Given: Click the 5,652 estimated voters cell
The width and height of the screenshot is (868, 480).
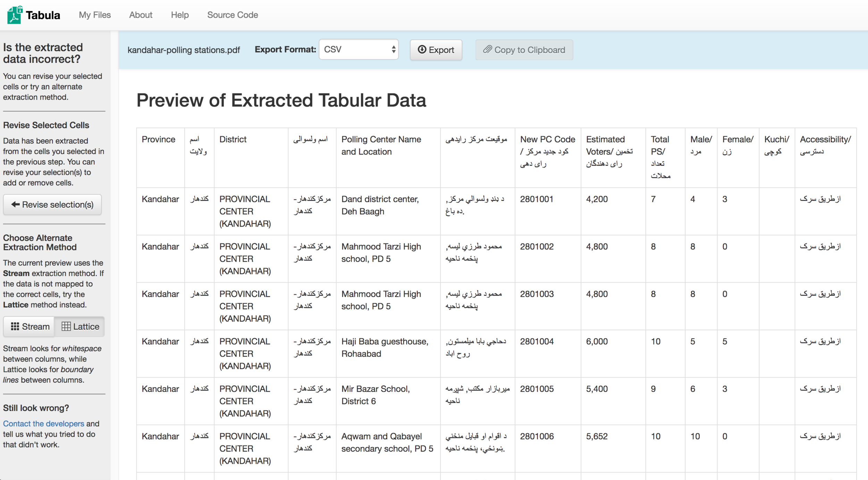Looking at the screenshot, I should [613, 448].
